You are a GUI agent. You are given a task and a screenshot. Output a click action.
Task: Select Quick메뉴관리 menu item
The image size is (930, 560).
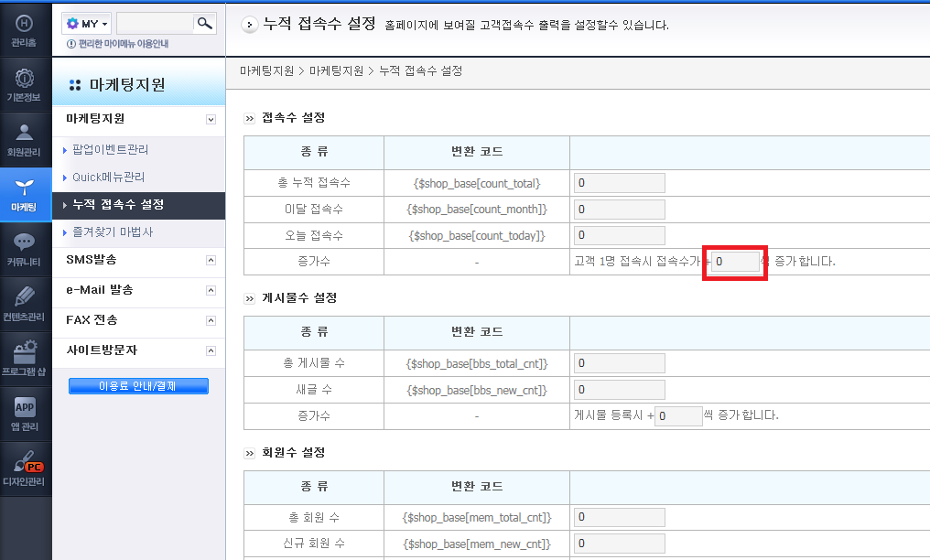pos(109,178)
